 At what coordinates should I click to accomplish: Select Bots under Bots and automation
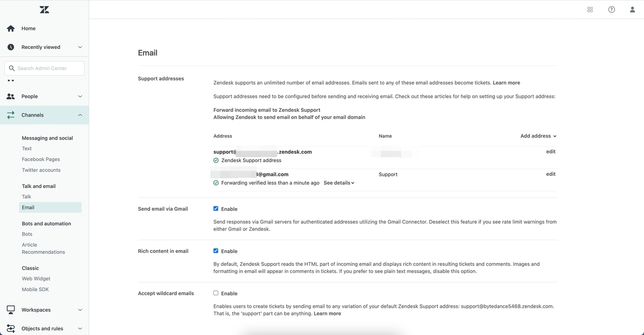(x=27, y=234)
